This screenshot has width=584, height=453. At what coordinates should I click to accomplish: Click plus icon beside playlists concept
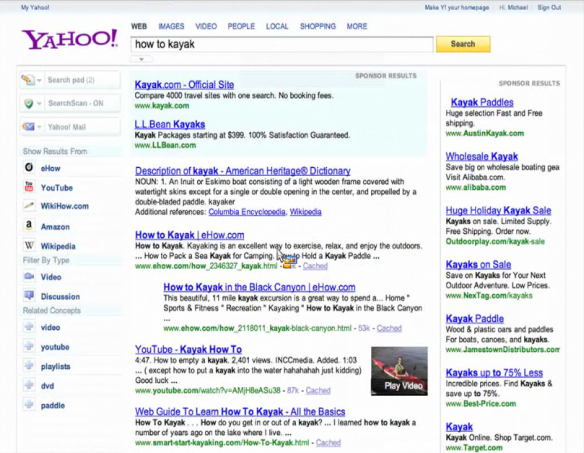point(29,365)
